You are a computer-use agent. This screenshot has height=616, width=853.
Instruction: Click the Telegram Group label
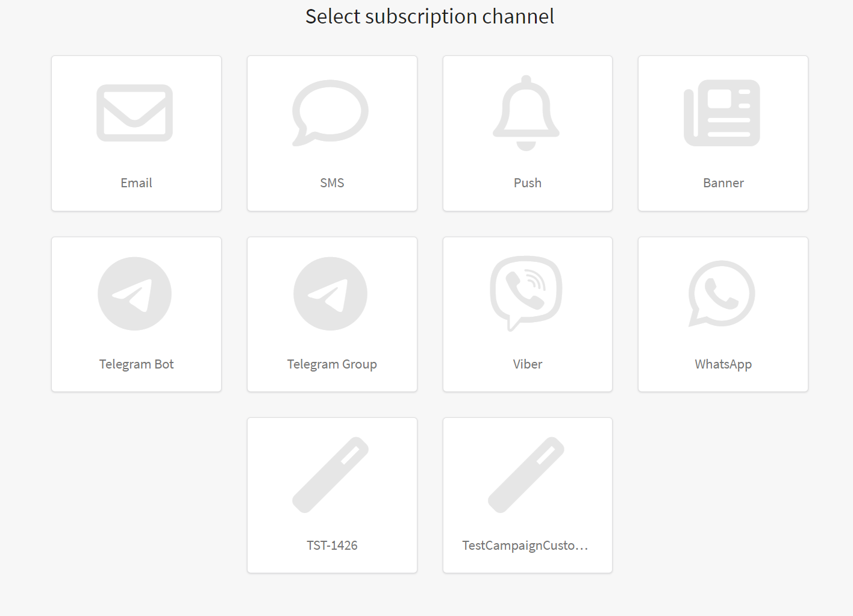click(332, 364)
